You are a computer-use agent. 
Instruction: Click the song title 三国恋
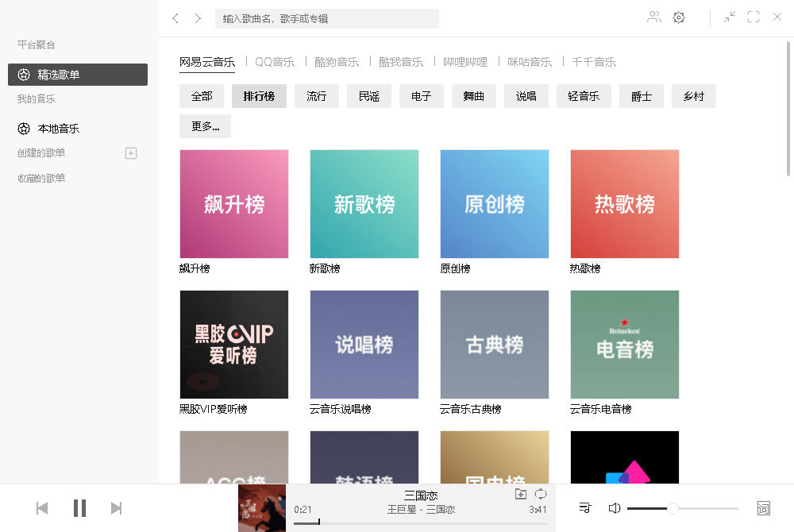tap(421, 495)
